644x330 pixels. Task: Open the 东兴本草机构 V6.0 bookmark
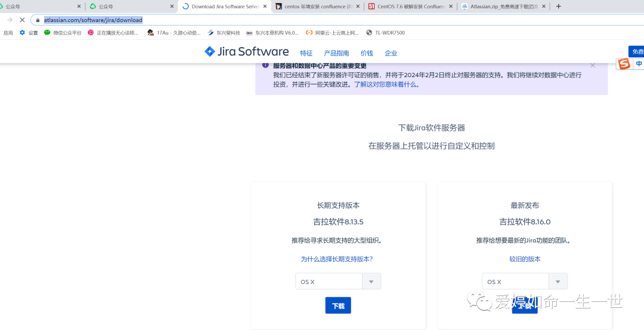point(273,32)
